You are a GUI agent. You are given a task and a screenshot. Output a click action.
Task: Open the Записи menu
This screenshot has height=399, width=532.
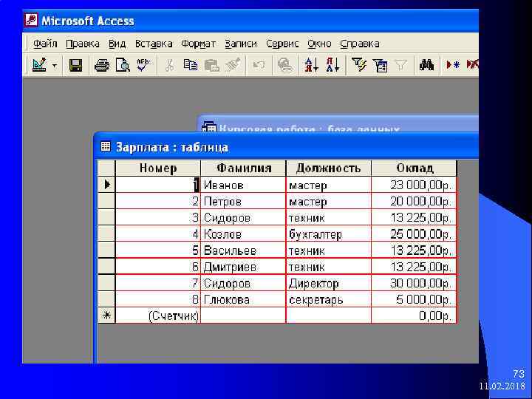(241, 44)
